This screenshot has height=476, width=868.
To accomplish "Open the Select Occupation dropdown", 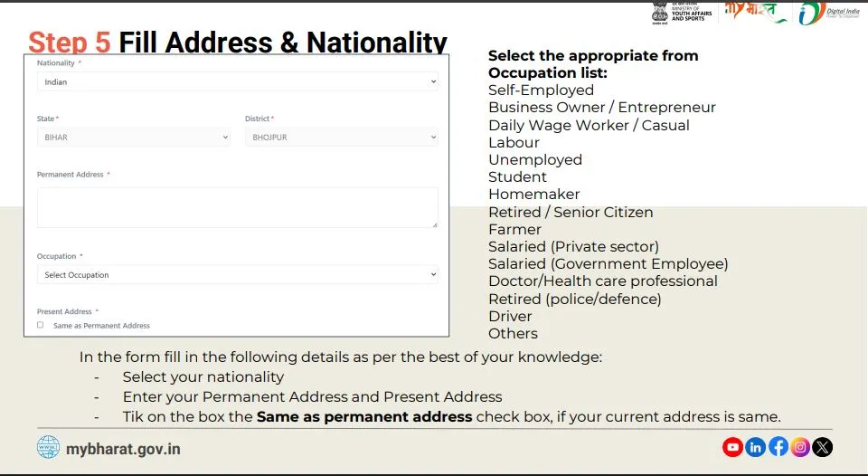I will point(238,275).
